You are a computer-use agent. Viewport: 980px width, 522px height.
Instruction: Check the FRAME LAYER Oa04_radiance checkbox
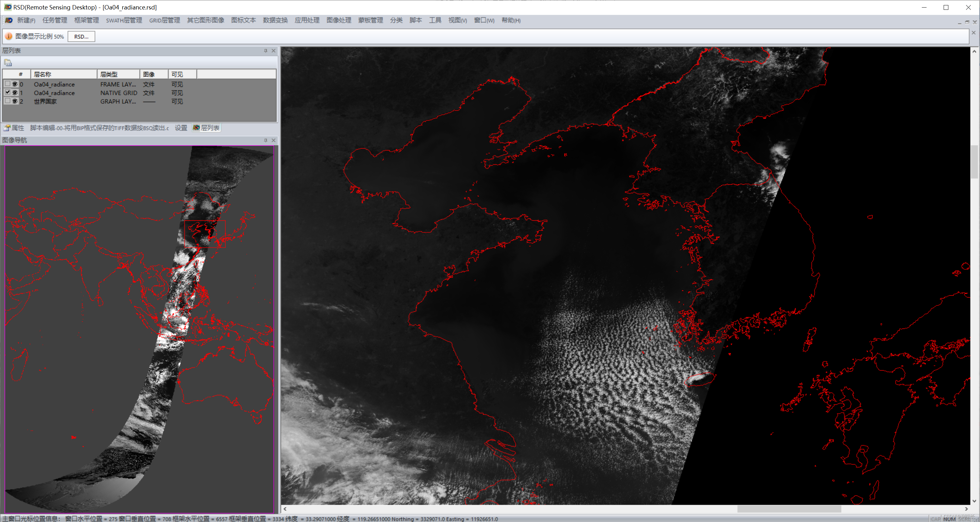coord(7,84)
